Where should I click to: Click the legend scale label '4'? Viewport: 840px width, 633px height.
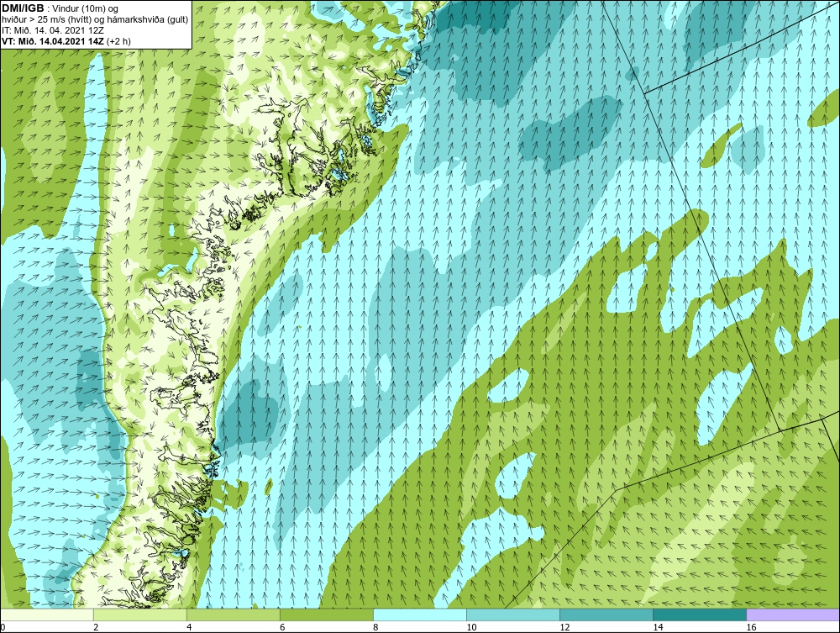pos(189,627)
